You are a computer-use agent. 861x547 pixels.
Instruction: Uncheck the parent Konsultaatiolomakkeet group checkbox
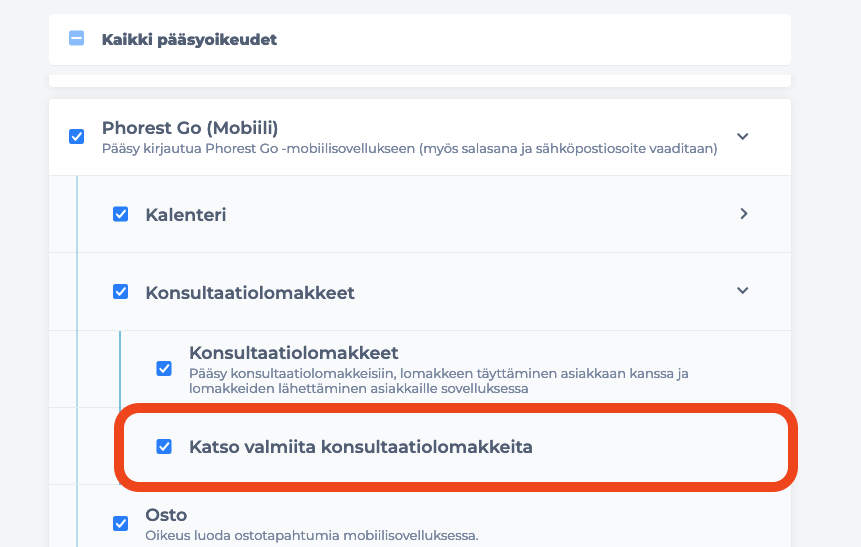point(120,291)
